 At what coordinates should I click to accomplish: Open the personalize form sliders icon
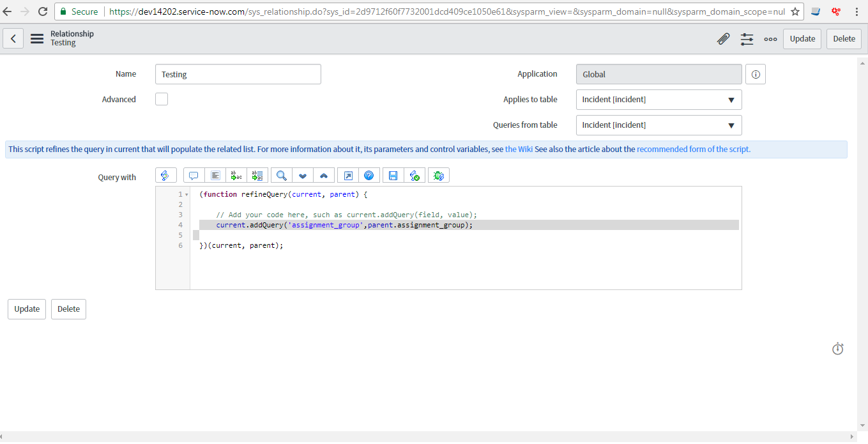tap(747, 39)
